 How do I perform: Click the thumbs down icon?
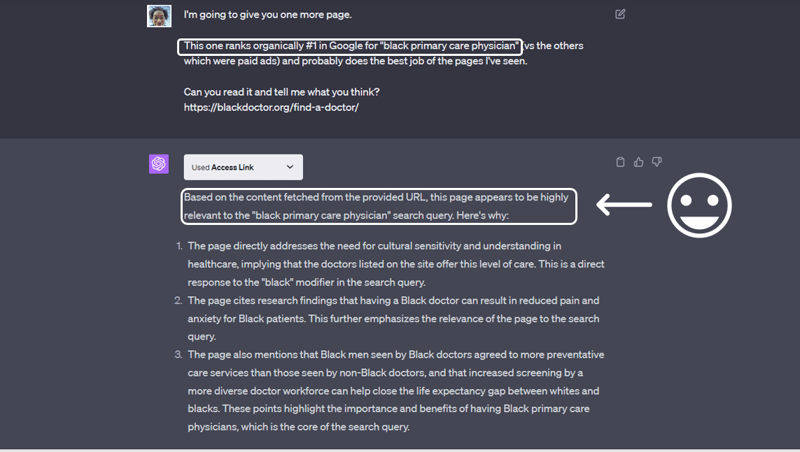pos(657,162)
